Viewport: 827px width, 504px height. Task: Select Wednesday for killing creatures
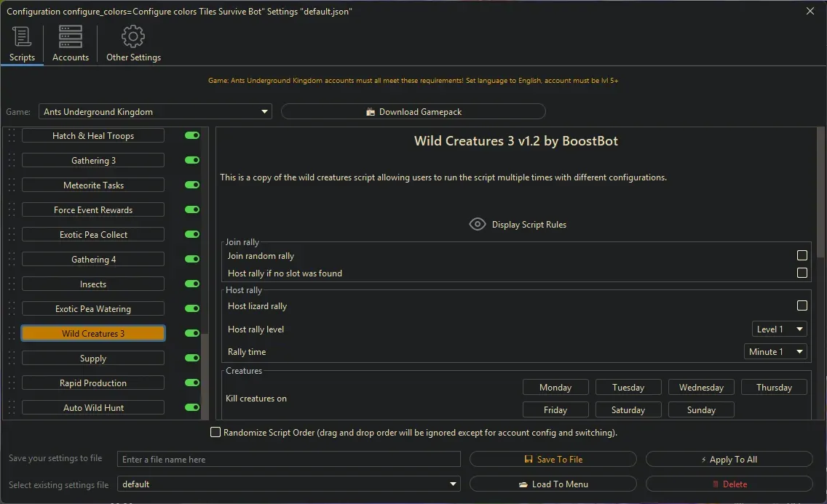[x=701, y=388]
